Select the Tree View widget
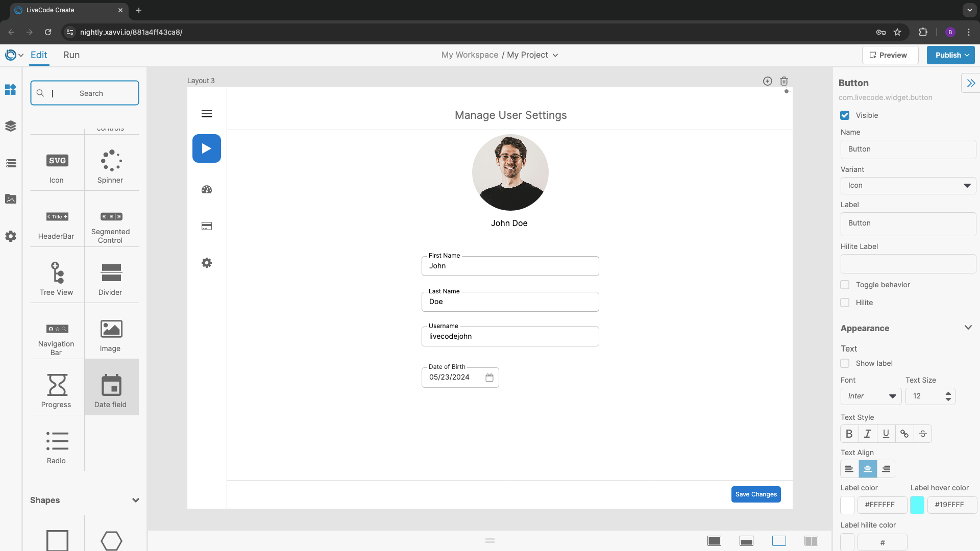The width and height of the screenshot is (980, 551). tap(57, 278)
